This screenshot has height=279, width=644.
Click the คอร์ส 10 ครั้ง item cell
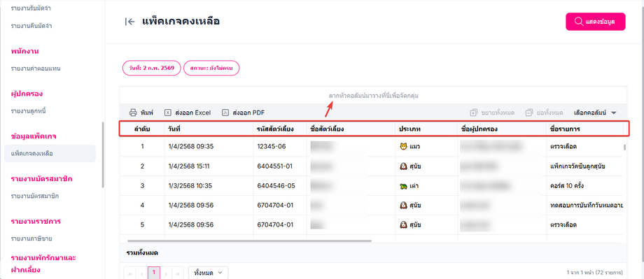click(x=567, y=186)
